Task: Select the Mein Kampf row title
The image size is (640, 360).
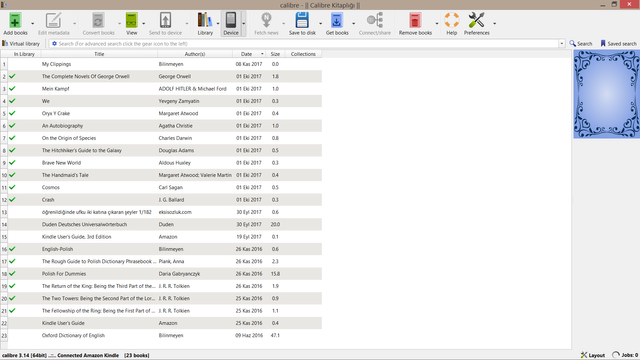Action: coord(56,89)
